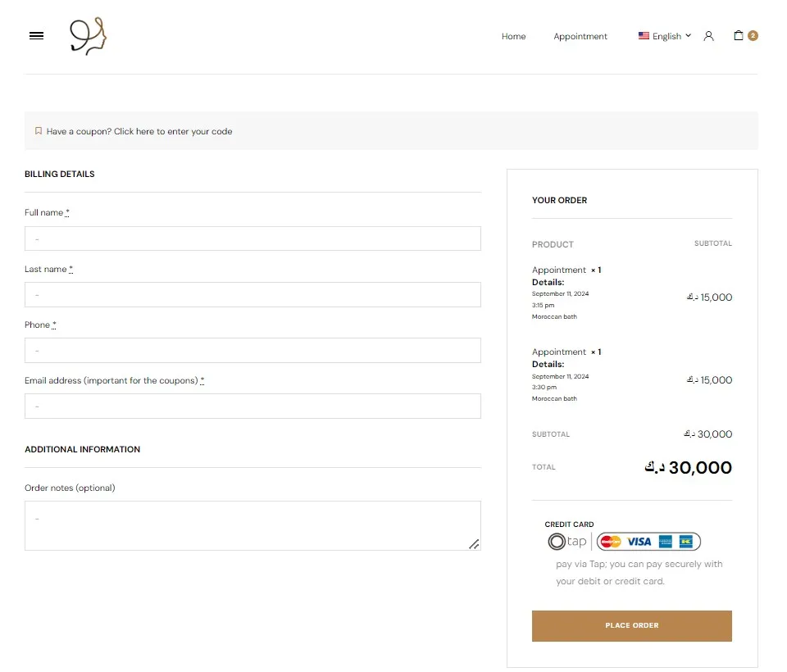Click the Product column header

(553, 244)
